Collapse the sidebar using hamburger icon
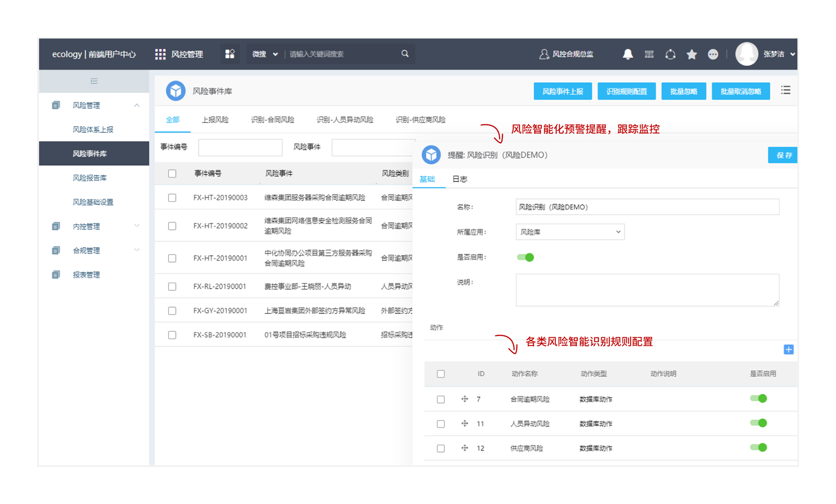This screenshot has height=504, width=836. 94,81
